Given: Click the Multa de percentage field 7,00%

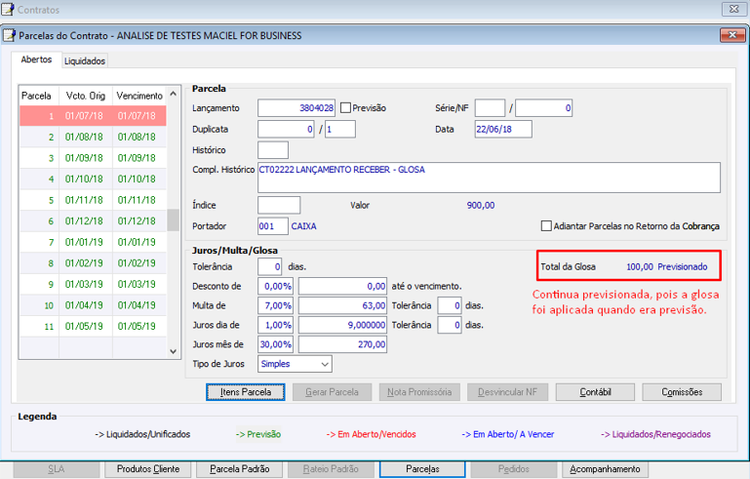Looking at the screenshot, I should 276,305.
